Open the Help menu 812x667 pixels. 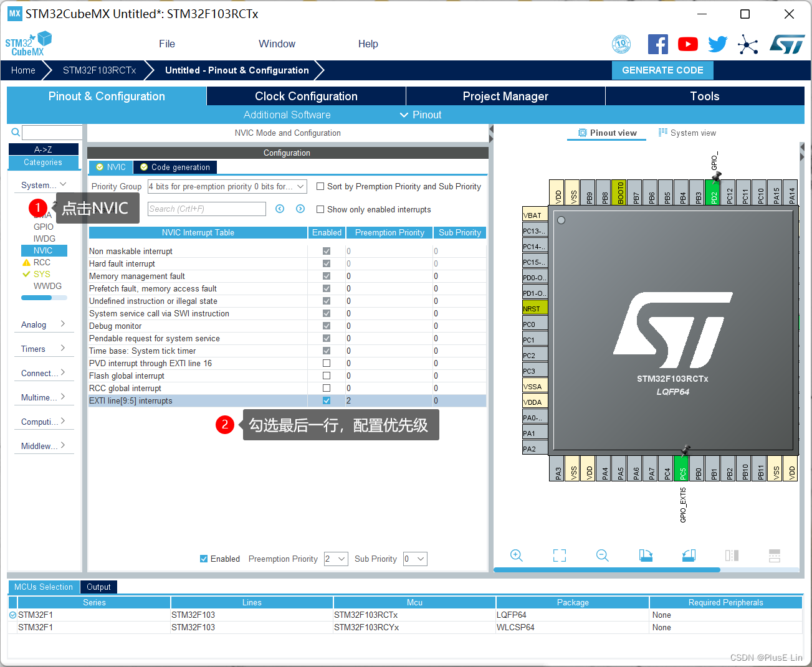368,44
